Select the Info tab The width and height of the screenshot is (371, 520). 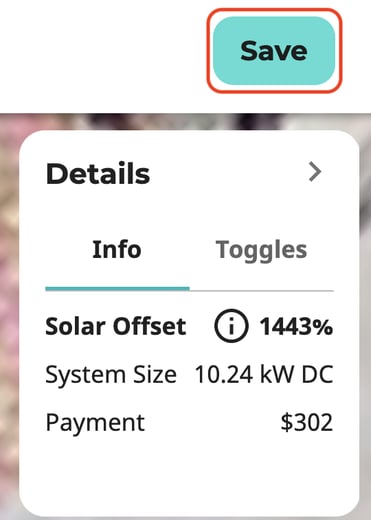pos(117,250)
